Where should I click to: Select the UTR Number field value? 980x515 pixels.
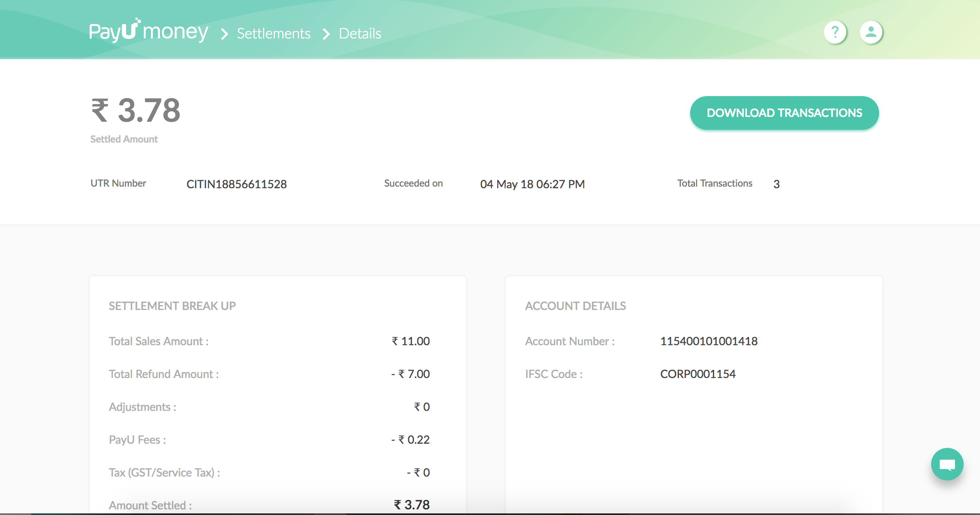point(236,183)
